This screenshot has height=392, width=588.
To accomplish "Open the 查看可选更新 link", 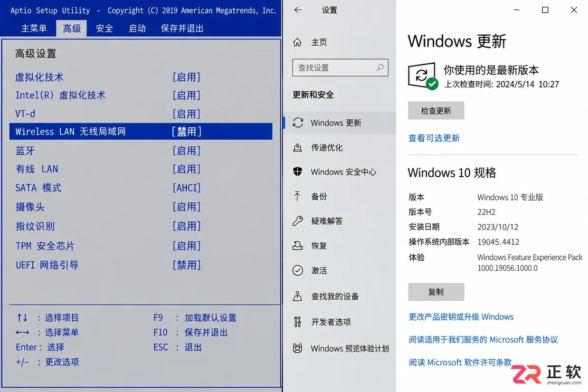I will (x=434, y=138).
